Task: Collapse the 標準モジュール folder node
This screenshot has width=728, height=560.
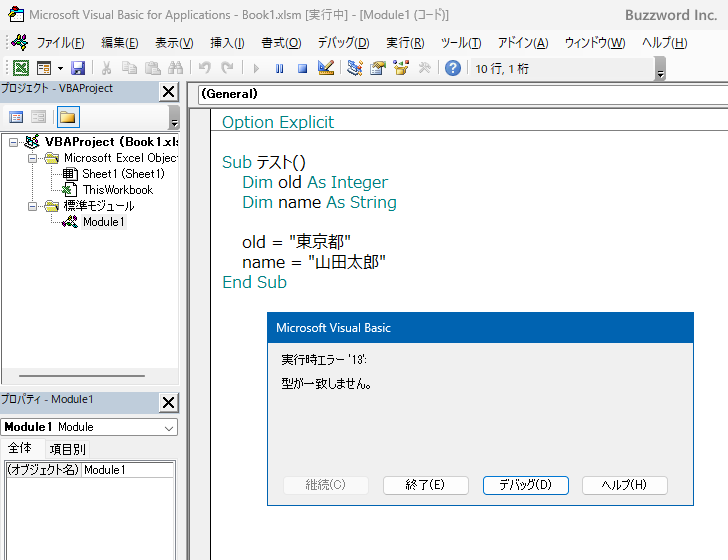Action: tap(32, 206)
